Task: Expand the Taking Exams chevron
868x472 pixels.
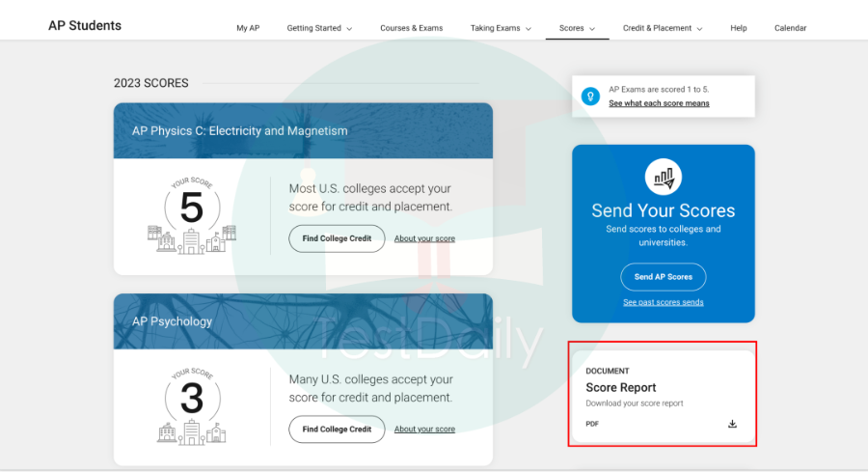Action: click(529, 29)
